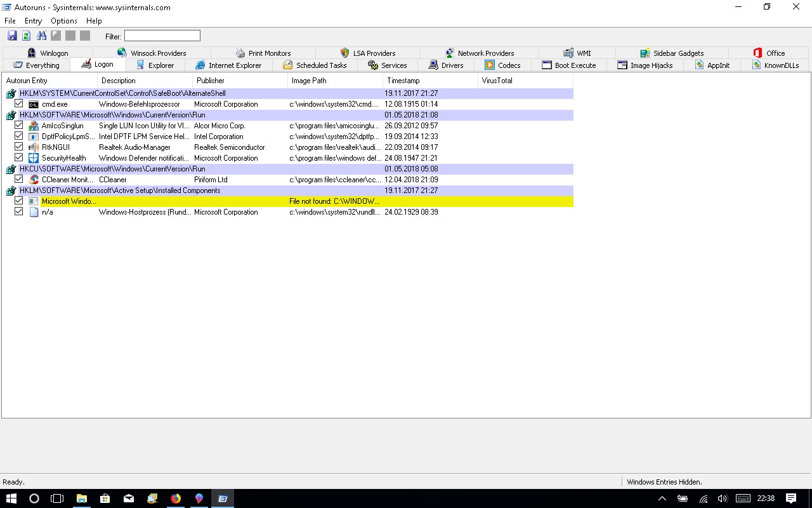Viewport: 812px width, 508px height.
Task: Open Firefox from the taskbar
Action: coord(176,498)
